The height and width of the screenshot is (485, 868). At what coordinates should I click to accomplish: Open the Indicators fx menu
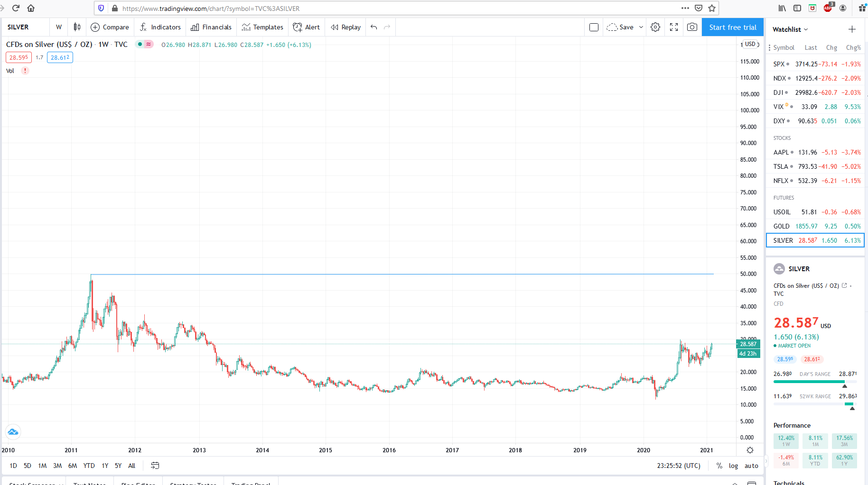click(x=160, y=27)
